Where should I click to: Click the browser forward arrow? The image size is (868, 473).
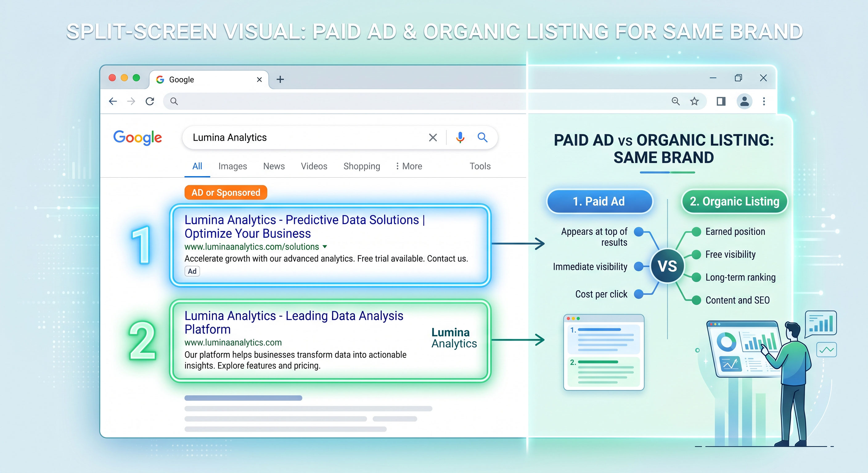[x=131, y=101]
